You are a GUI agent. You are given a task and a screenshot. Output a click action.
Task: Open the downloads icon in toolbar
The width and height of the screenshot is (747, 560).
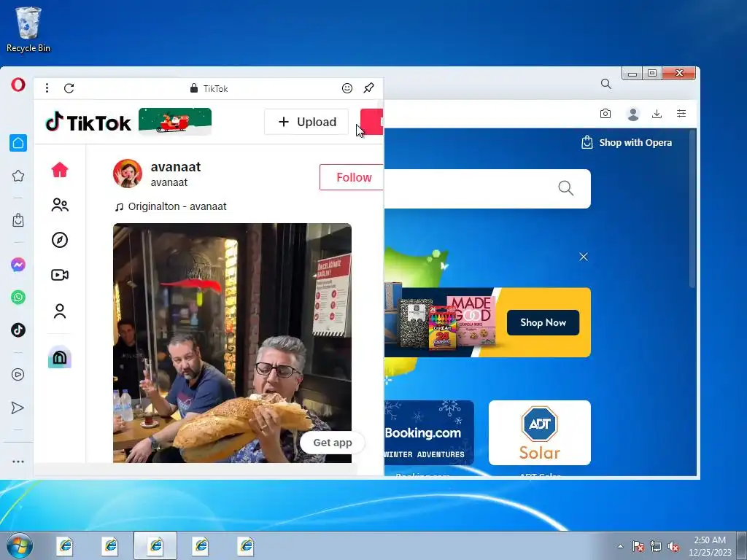pos(657,113)
